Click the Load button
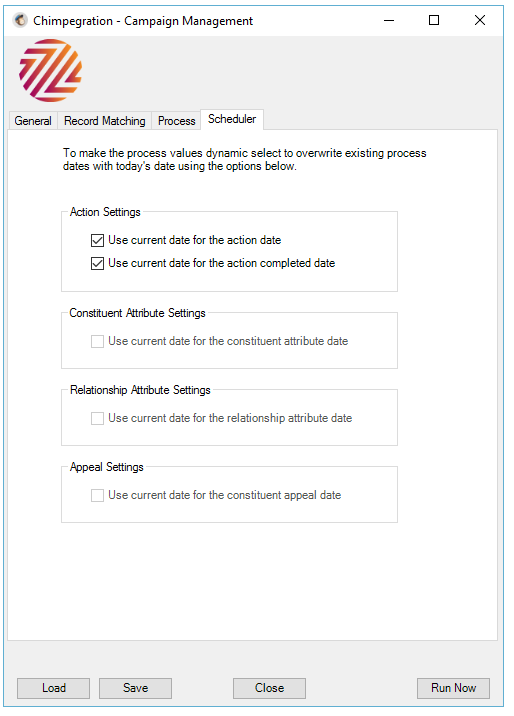This screenshot has height=716, width=514. click(x=53, y=688)
